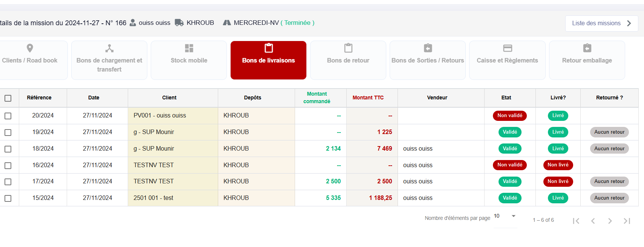Select the checkbox for reference 15/2024
Image resolution: width=644 pixels, height=247 pixels.
8,198
